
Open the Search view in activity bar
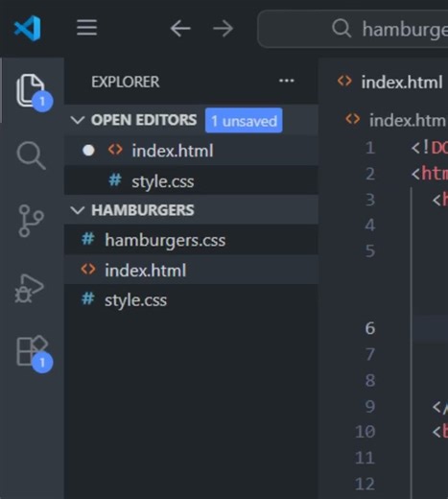point(31,155)
